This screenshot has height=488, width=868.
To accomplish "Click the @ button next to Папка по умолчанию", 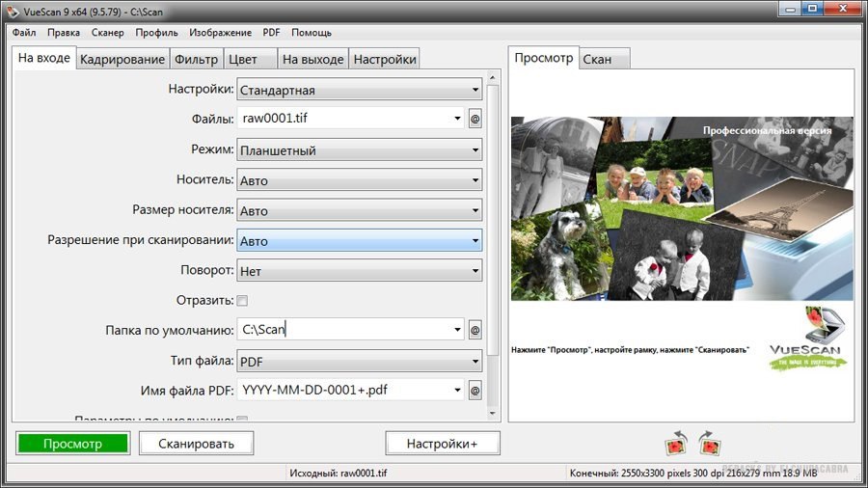I will (475, 330).
